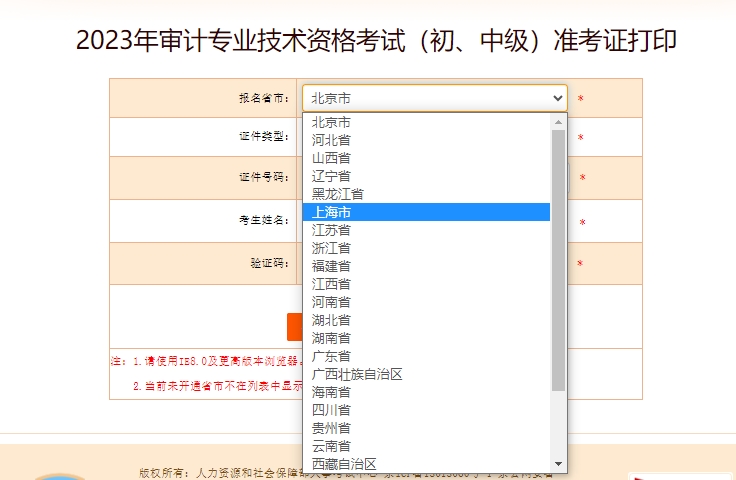Pick 湖北省 in the dropdown list
The width and height of the screenshot is (736, 480).
click(x=426, y=320)
